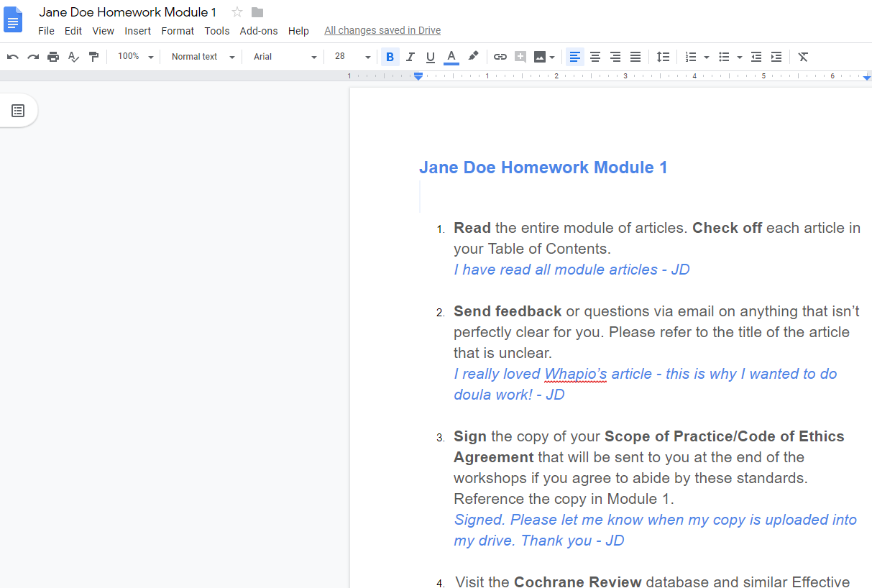Screen dimensions: 872x588
Task: Print the document using printer icon
Action: tap(53, 57)
